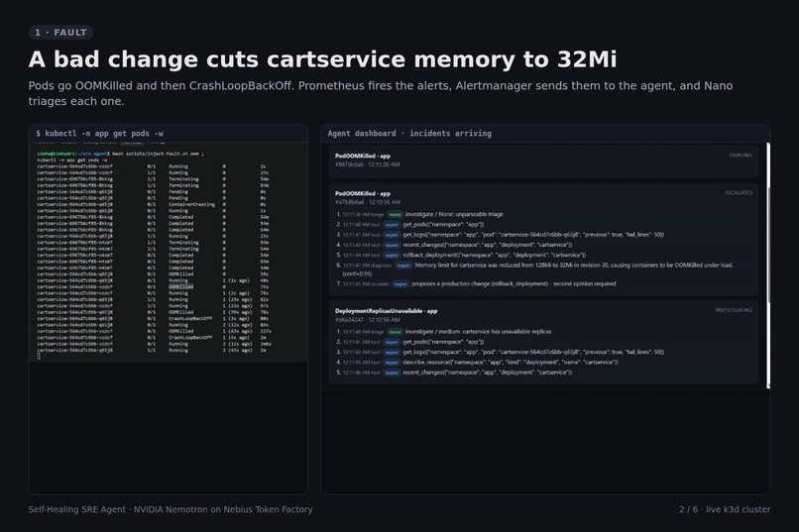Click the terminal cursor below pod list
This screenshot has height=532, width=799.
pyautogui.click(x=39, y=356)
